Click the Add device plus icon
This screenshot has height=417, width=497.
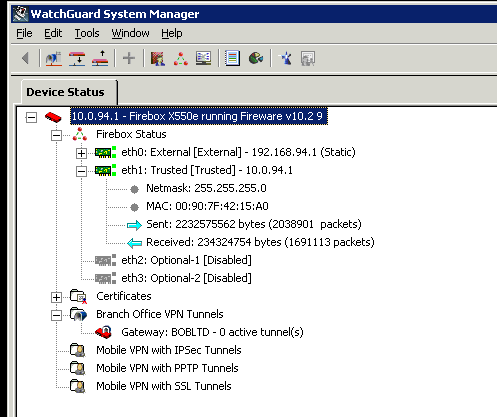[129, 59]
